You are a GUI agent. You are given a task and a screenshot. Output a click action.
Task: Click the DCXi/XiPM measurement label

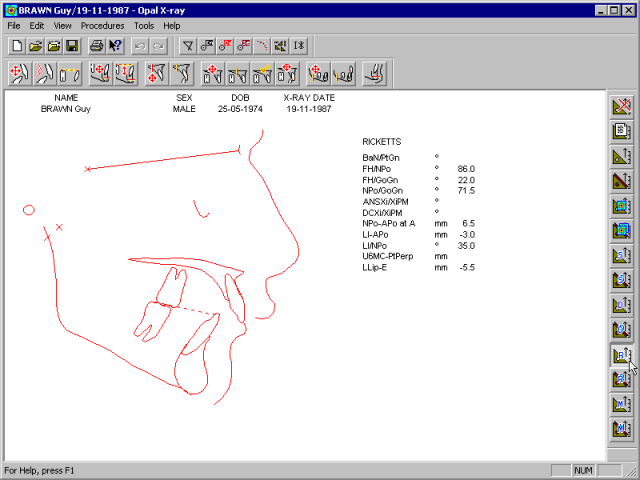click(x=382, y=213)
